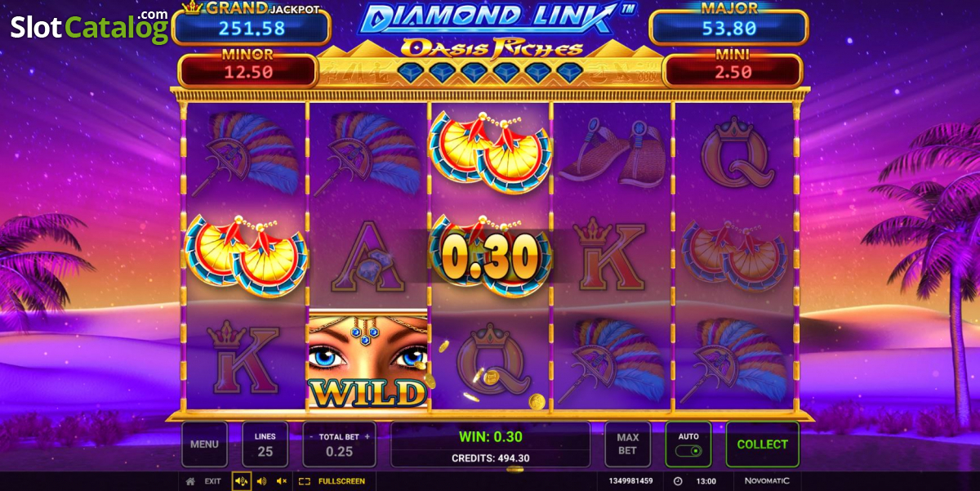The image size is (980, 491).
Task: Open the Lines 25 selector
Action: [x=265, y=444]
